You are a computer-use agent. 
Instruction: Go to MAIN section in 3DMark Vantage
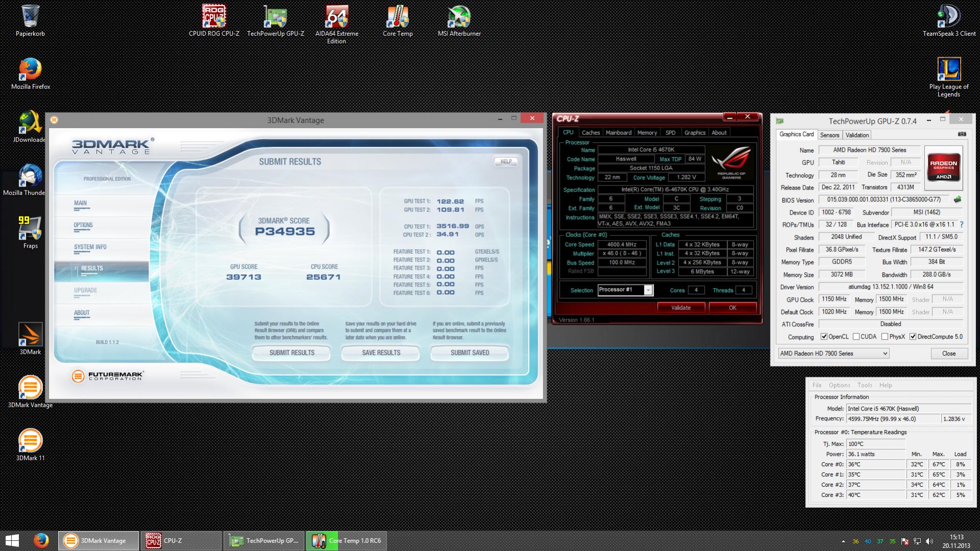80,203
